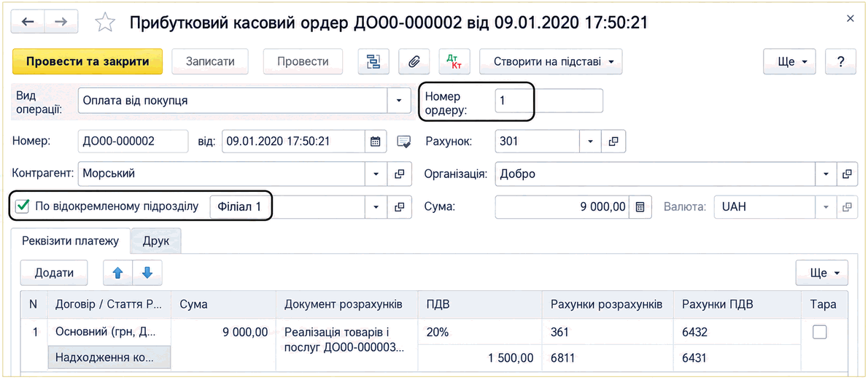Select the Реалізація товарів і послуг cell
868x380 pixels.
pos(348,344)
